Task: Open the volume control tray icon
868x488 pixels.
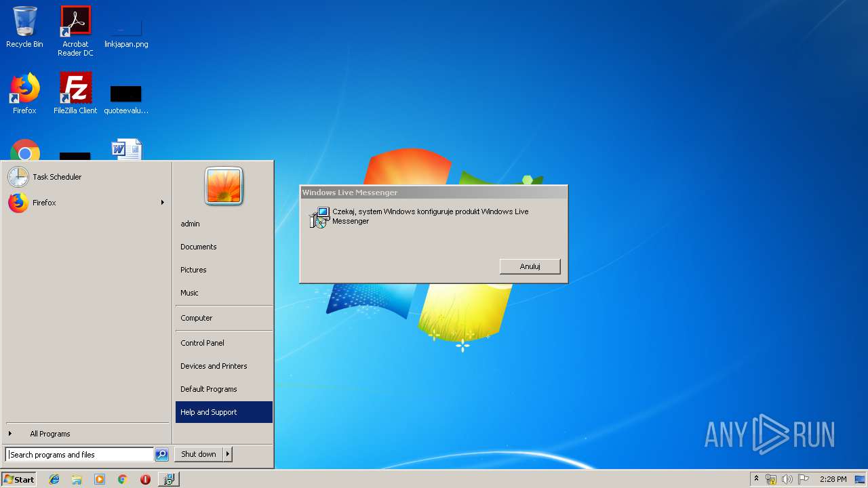Action: [787, 479]
